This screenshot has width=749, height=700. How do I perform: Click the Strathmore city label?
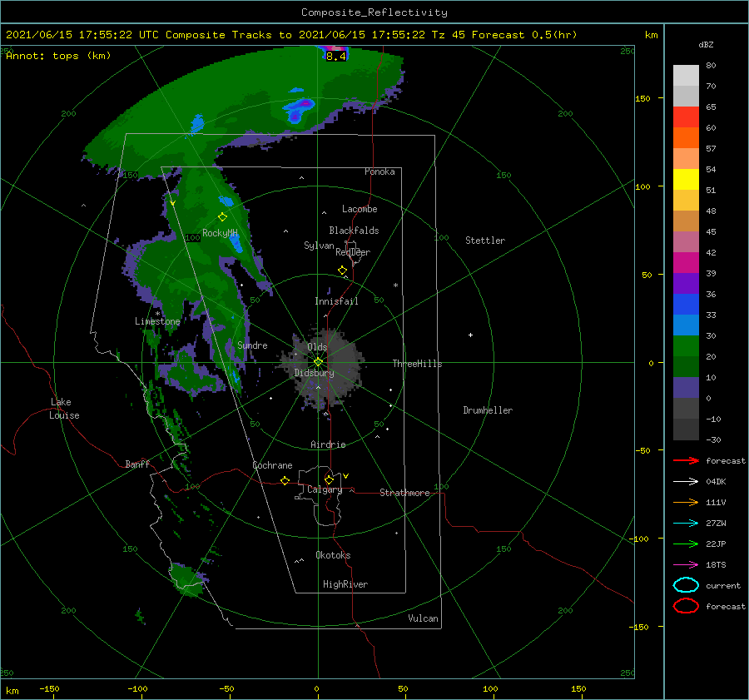coord(404,493)
